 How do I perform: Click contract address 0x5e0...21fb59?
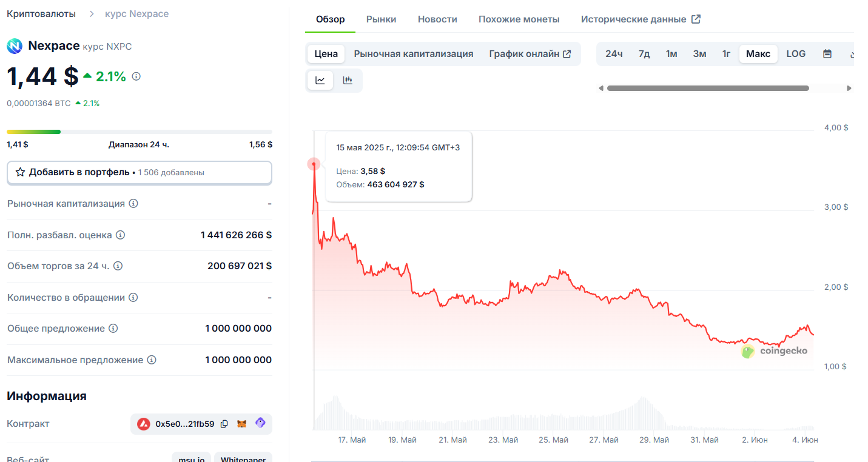tap(185, 424)
